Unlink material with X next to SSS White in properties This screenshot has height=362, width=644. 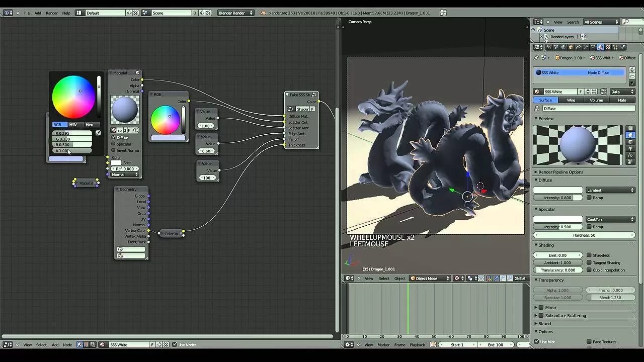(x=594, y=92)
